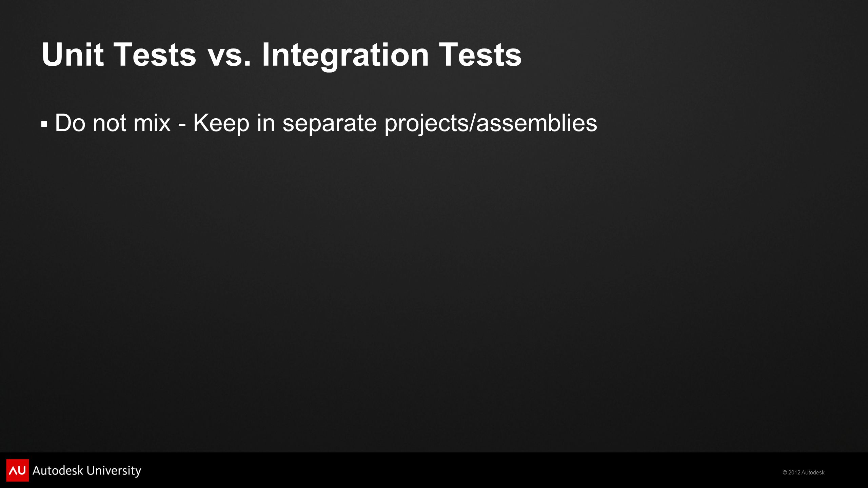The height and width of the screenshot is (488, 868).
Task: Click the word Unit in the title
Action: click(72, 54)
